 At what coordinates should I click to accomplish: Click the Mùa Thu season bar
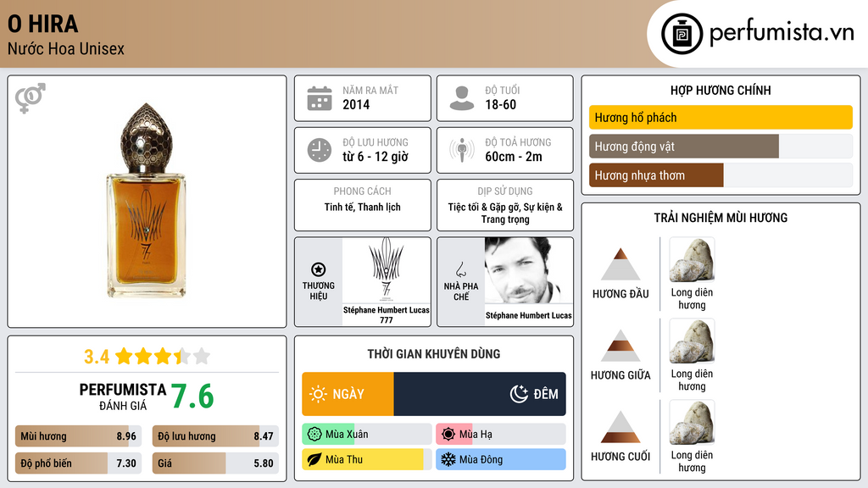(367, 459)
